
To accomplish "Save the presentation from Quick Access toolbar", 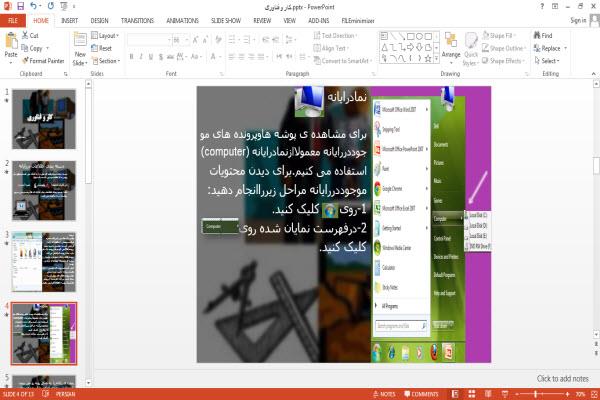I will [20, 7].
